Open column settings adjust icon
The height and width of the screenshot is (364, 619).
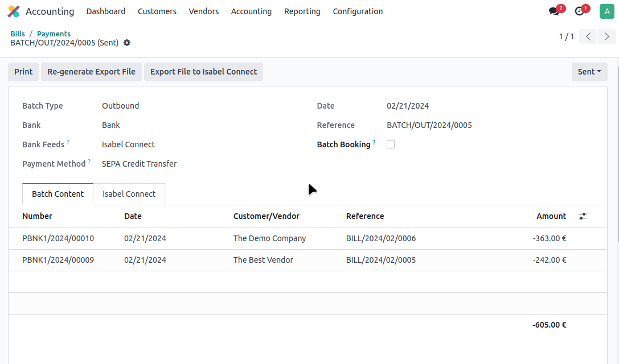coord(583,216)
